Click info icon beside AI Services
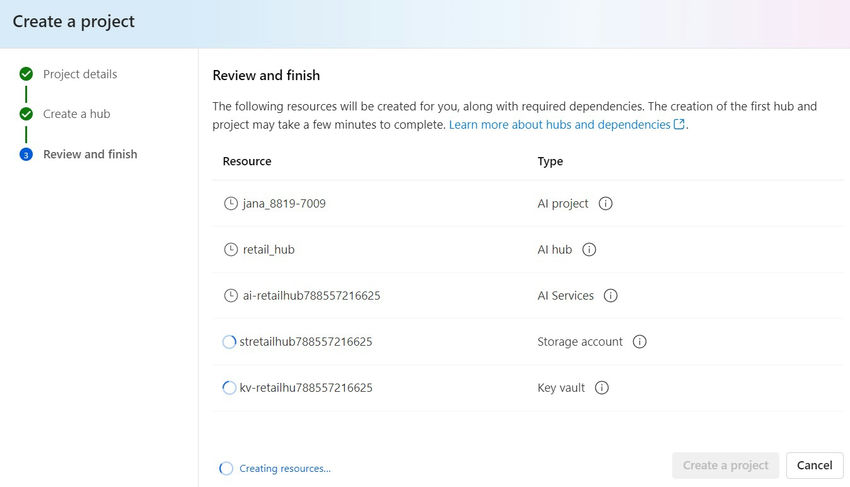The image size is (850, 487). (x=611, y=295)
